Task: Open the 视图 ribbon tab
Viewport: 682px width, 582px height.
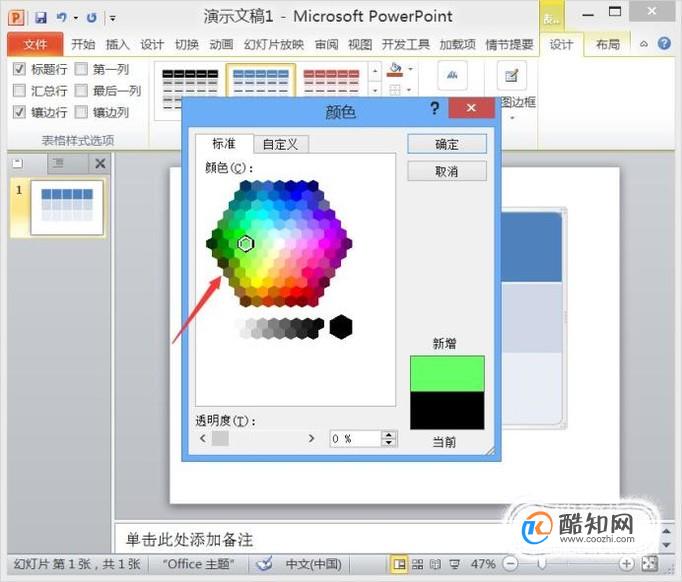Action: point(360,44)
